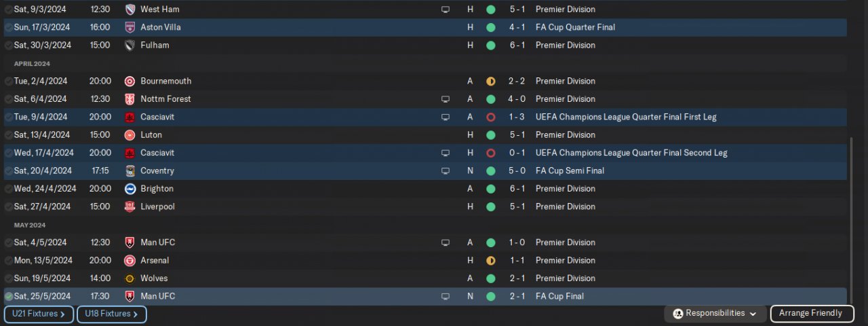The height and width of the screenshot is (326, 868).
Task: Open the U18 Fixtures chevron button
Action: point(112,314)
